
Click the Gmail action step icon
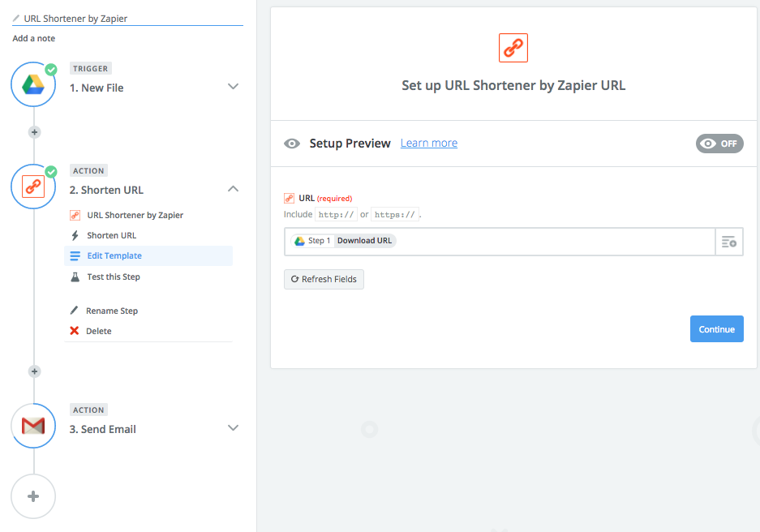(33, 426)
